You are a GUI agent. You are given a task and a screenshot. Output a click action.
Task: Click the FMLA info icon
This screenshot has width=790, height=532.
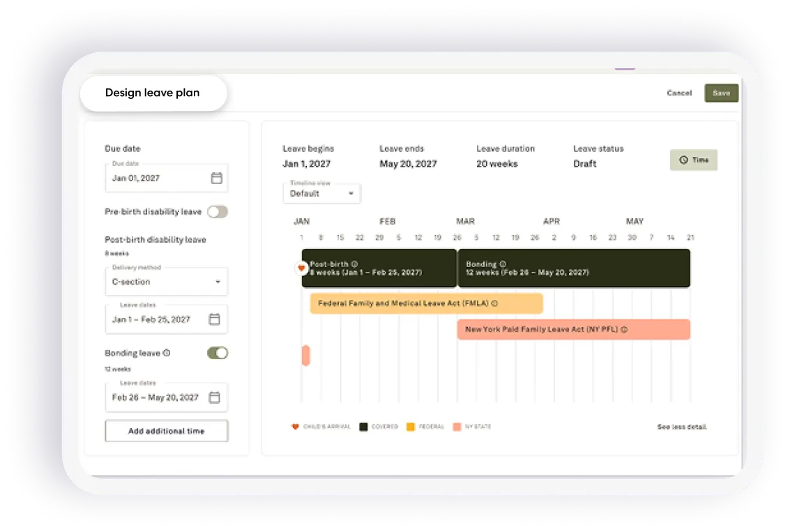coord(495,303)
